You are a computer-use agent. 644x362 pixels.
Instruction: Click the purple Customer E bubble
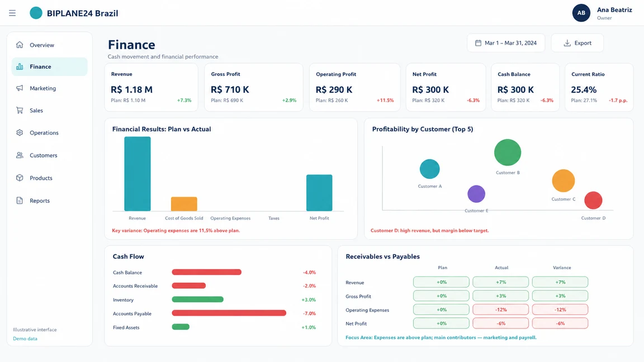click(x=476, y=194)
